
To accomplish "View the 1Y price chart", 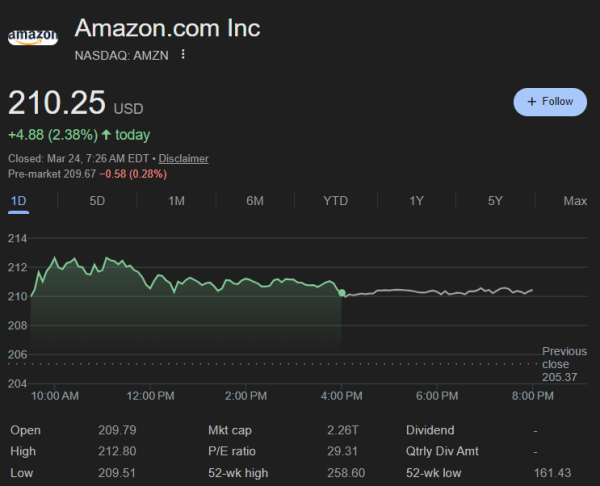I will 417,201.
